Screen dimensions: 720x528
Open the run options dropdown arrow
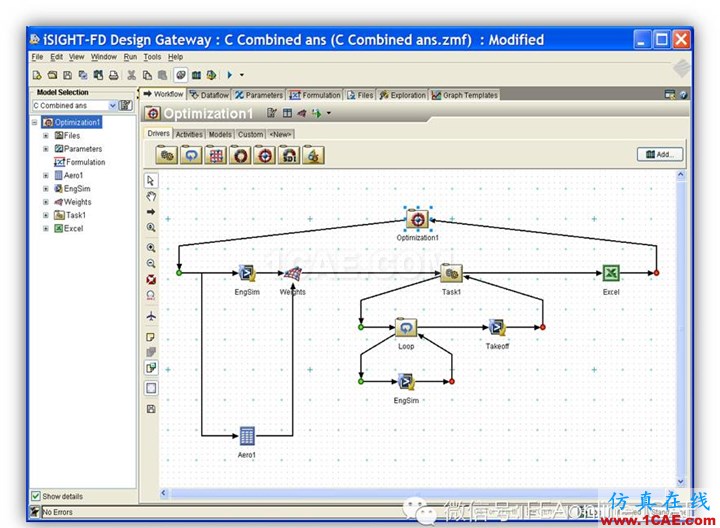(242, 75)
